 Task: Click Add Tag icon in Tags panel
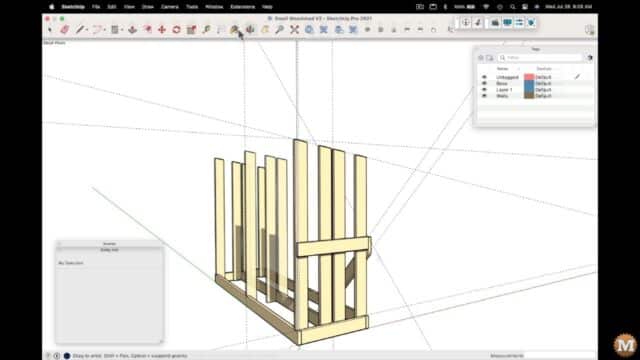(481, 58)
